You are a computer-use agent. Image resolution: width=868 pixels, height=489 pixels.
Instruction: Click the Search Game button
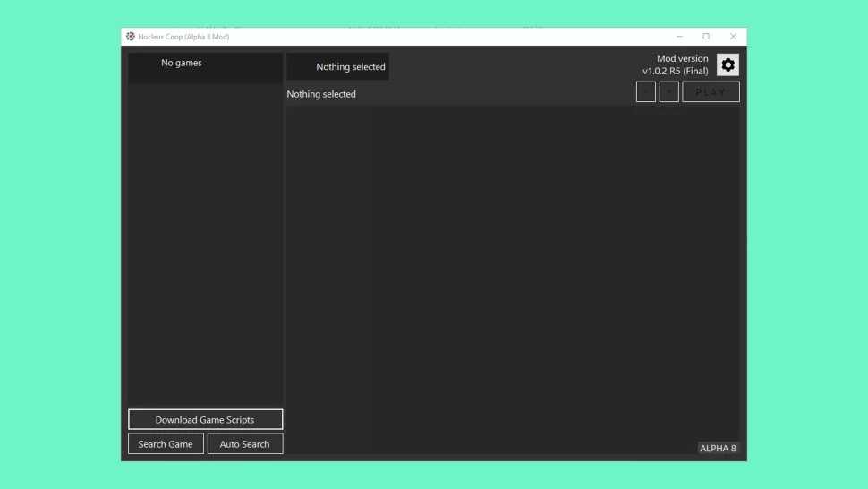(166, 444)
